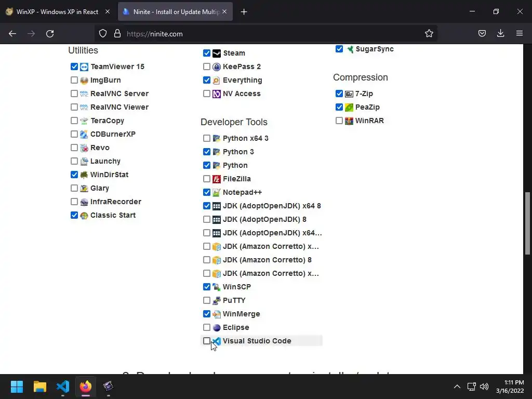
Task: Click the InfraRecorder label
Action: 116,202
